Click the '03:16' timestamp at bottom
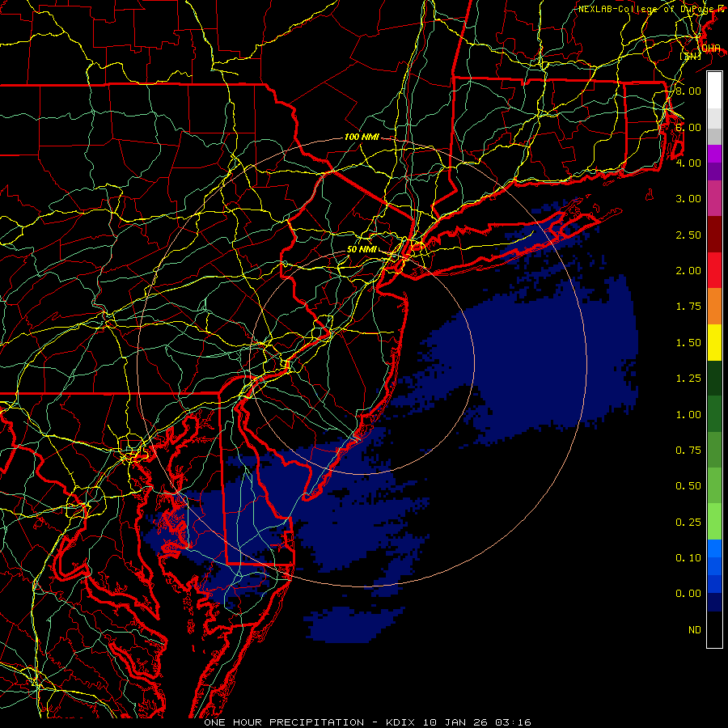728x728 pixels. (513, 722)
